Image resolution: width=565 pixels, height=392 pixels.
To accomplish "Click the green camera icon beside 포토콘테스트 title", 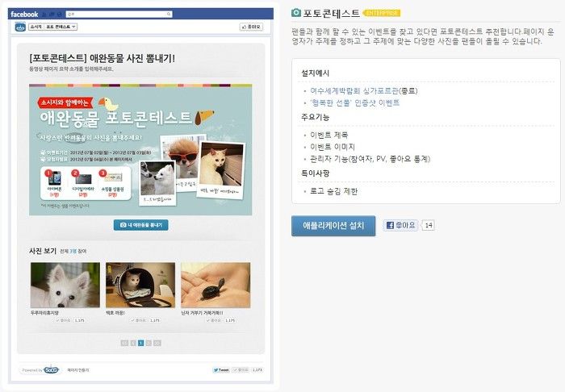I will click(x=296, y=13).
